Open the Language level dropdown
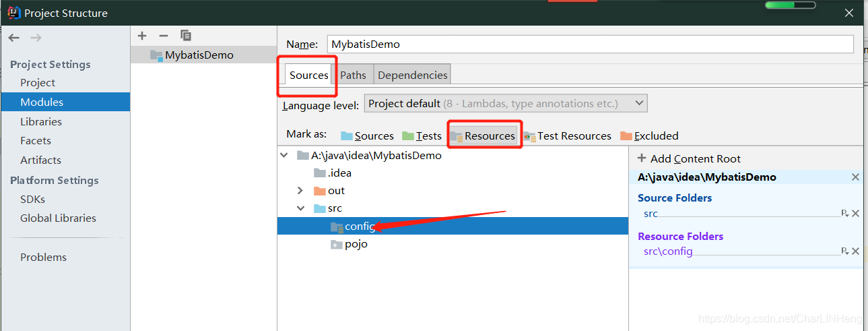This screenshot has width=868, height=331. [506, 104]
